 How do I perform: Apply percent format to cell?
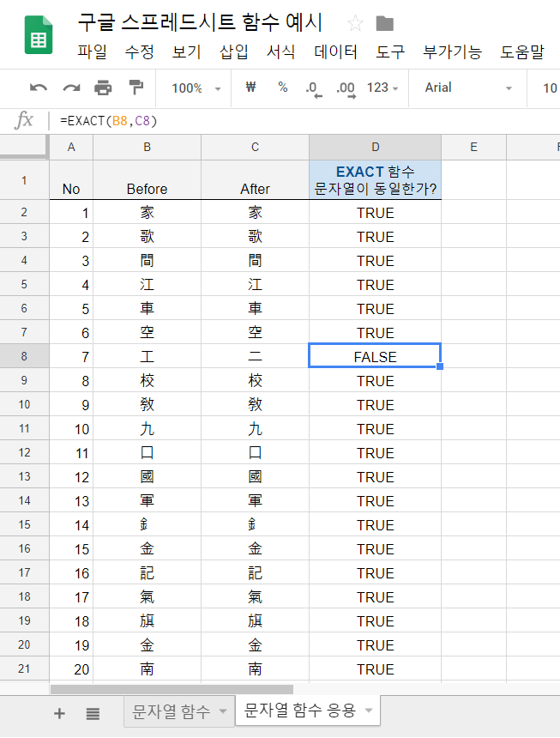(282, 88)
